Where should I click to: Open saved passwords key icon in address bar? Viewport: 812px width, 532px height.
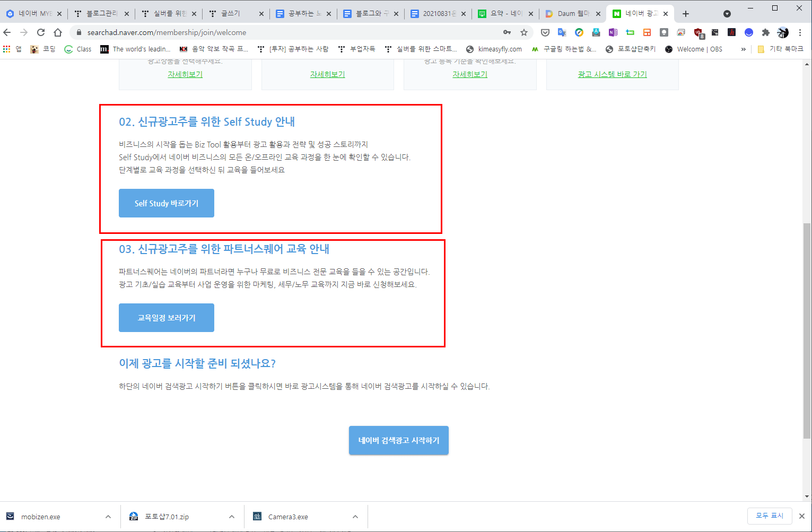(x=507, y=32)
